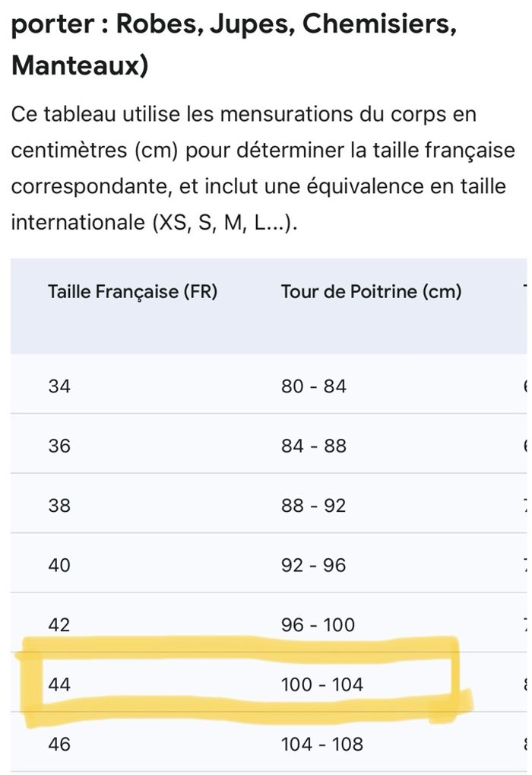Tap the '88 - 92' chest measurement cell
532x775 pixels.
pyautogui.click(x=314, y=505)
